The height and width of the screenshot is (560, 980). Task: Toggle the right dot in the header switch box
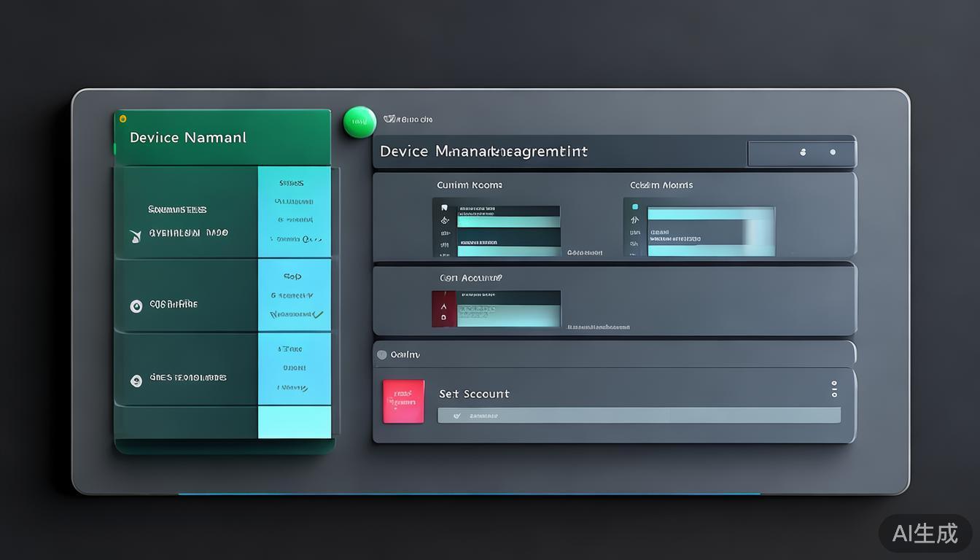click(x=833, y=152)
